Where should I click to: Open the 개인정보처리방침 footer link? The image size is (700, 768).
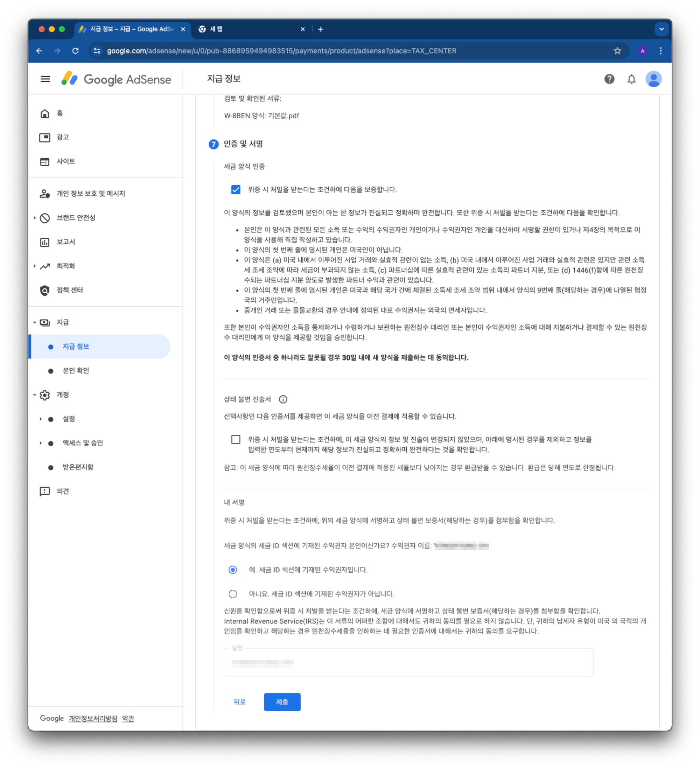(93, 718)
